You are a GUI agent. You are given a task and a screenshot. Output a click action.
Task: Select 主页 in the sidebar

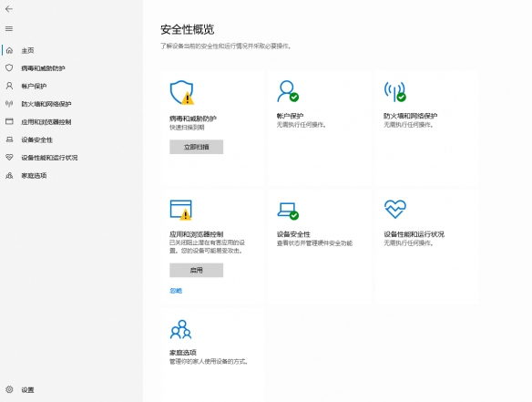point(27,50)
